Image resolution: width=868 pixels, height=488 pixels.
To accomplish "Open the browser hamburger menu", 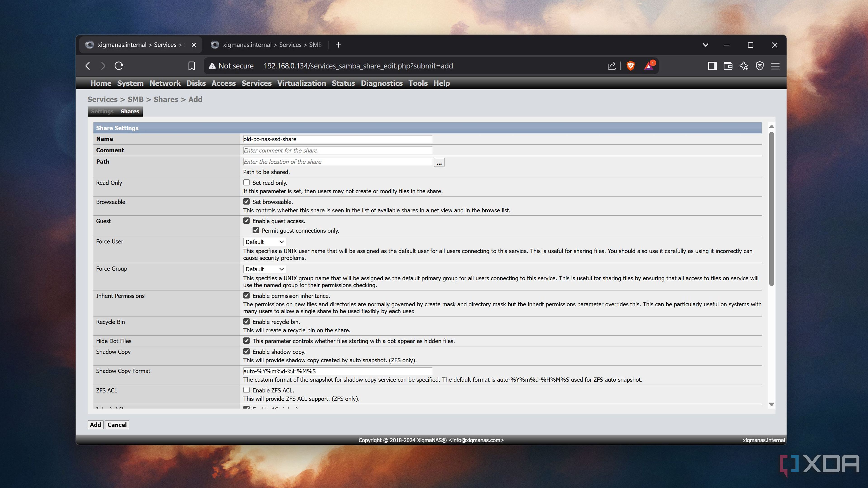I will [x=775, y=66].
